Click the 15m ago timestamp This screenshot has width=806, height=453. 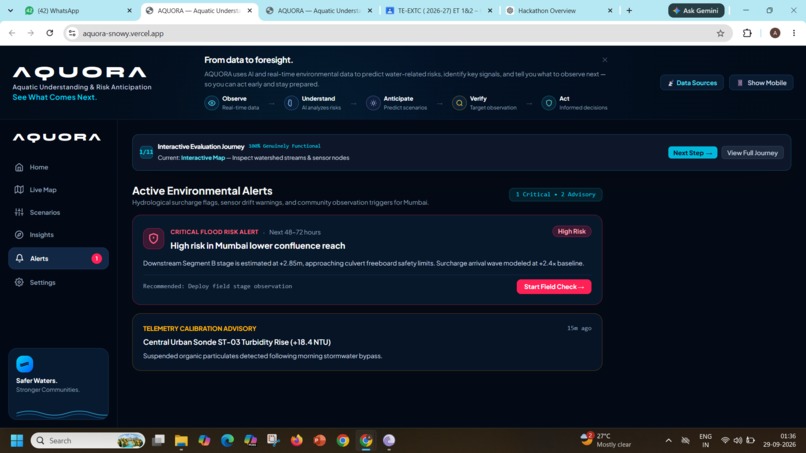coord(579,328)
